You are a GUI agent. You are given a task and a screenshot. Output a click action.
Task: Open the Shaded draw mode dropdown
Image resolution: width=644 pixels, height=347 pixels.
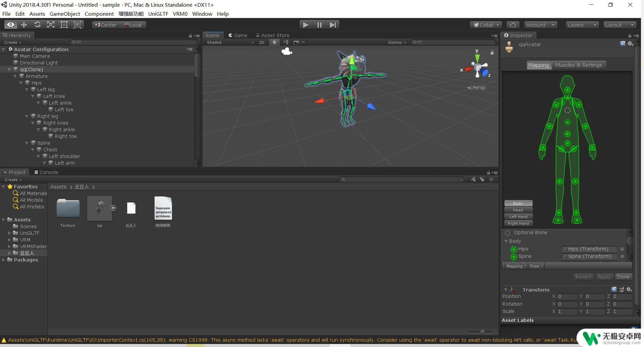click(x=230, y=42)
